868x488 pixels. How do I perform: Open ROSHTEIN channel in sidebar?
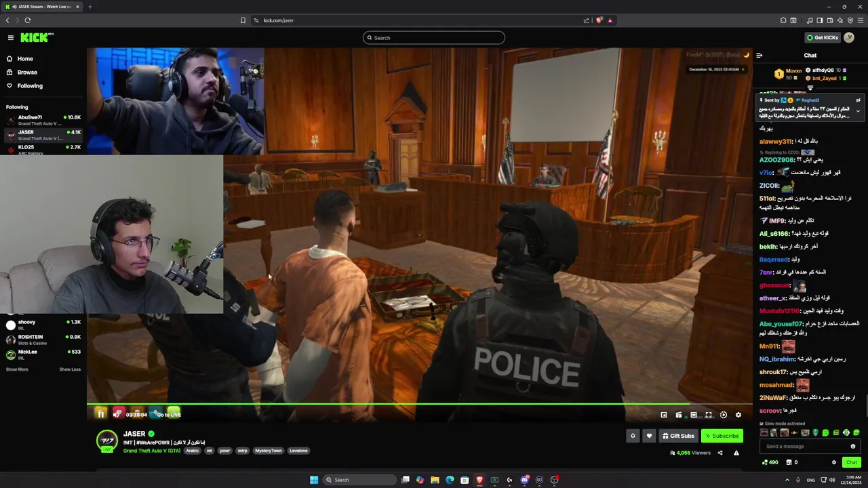[x=43, y=340]
